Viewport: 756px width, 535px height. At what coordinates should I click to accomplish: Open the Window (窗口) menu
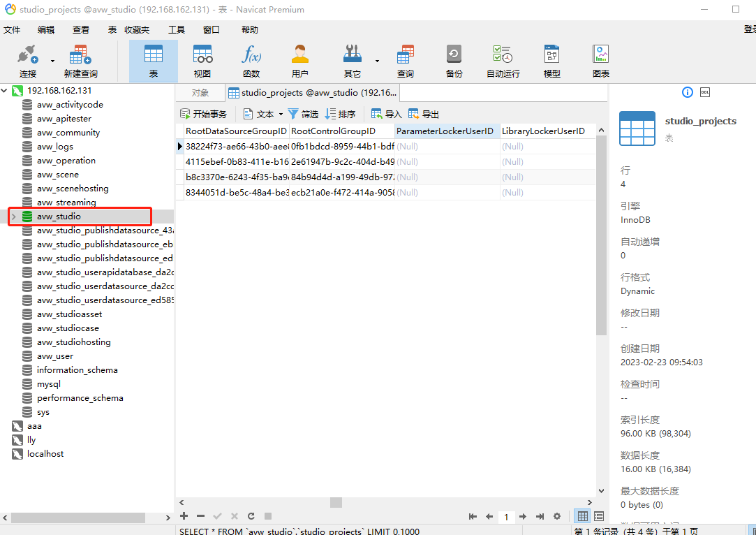coord(212,30)
